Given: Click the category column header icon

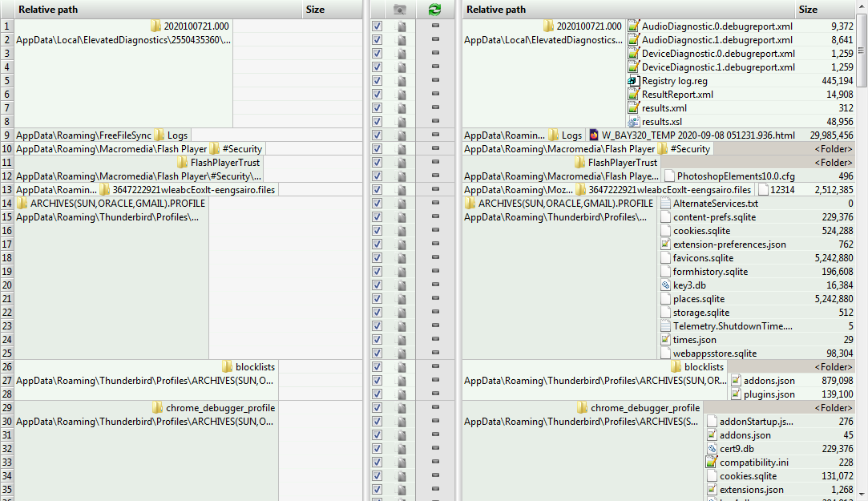Looking at the screenshot, I should (400, 10).
